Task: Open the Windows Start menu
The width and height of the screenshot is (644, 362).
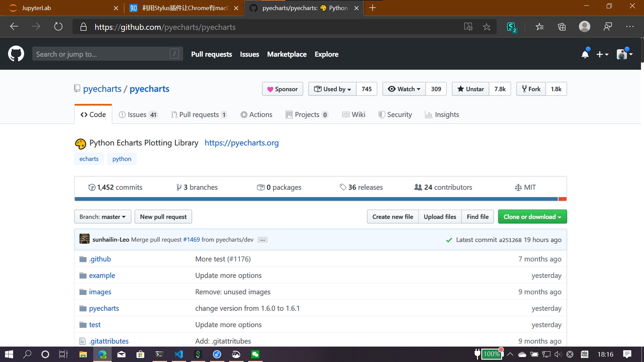Action: [9, 354]
